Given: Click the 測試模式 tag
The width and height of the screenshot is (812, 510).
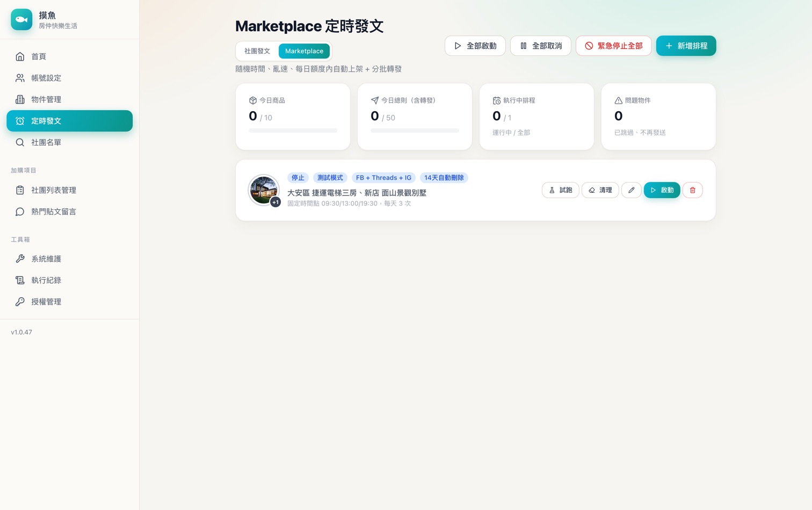Looking at the screenshot, I should point(330,178).
